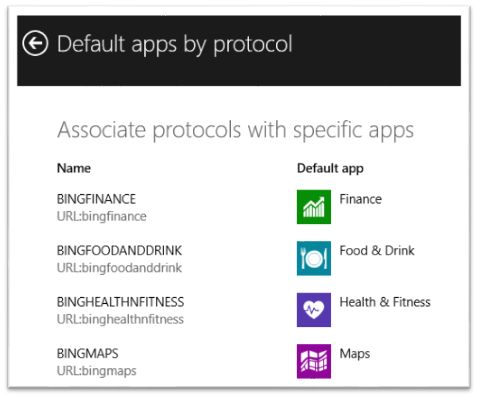Click URL:bingfinance description text

tap(102, 216)
